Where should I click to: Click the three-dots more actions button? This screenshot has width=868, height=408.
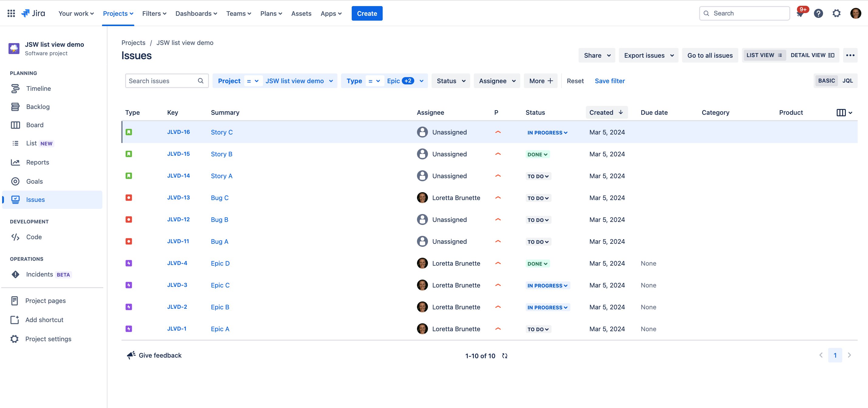click(850, 55)
